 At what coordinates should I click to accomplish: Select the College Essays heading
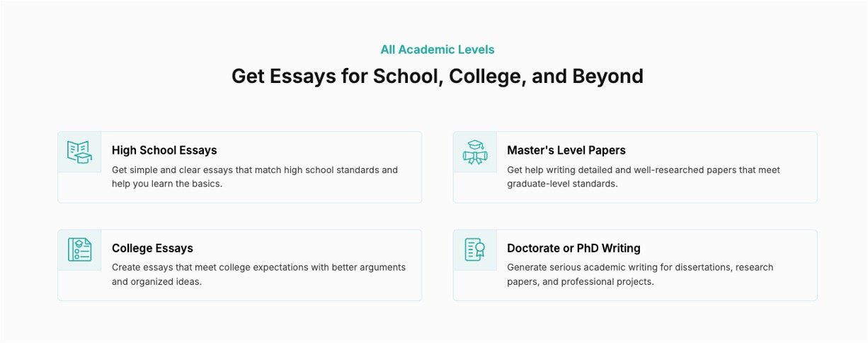point(152,248)
